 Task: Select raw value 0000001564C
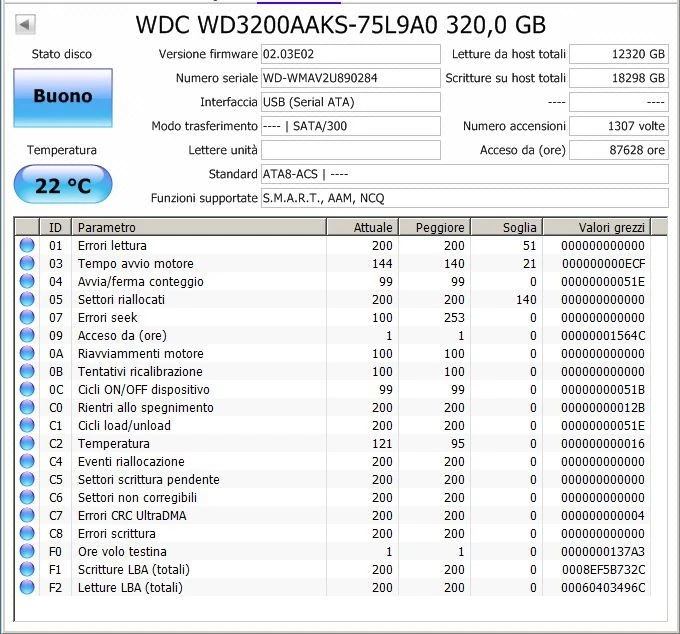[603, 335]
